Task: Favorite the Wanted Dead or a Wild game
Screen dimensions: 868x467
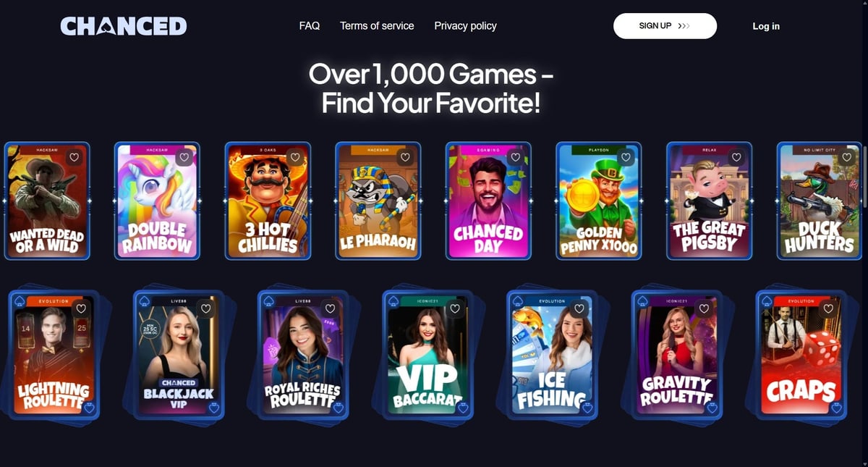Action: [x=74, y=157]
